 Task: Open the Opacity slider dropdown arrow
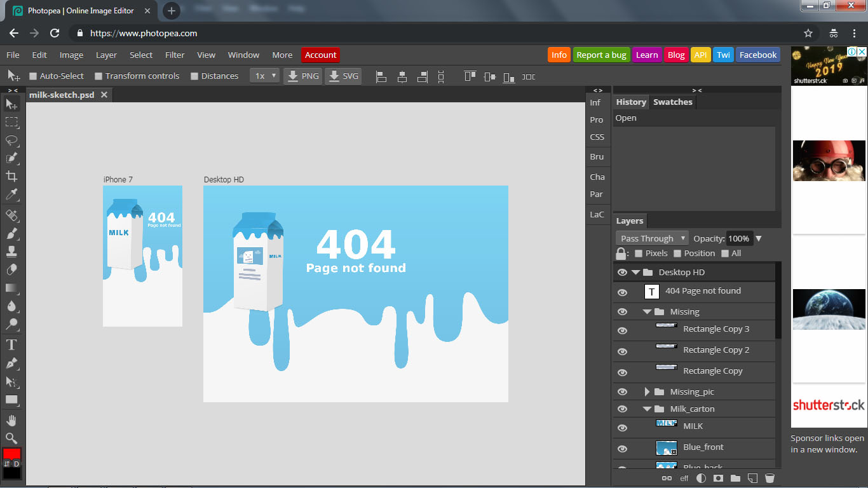tap(758, 239)
